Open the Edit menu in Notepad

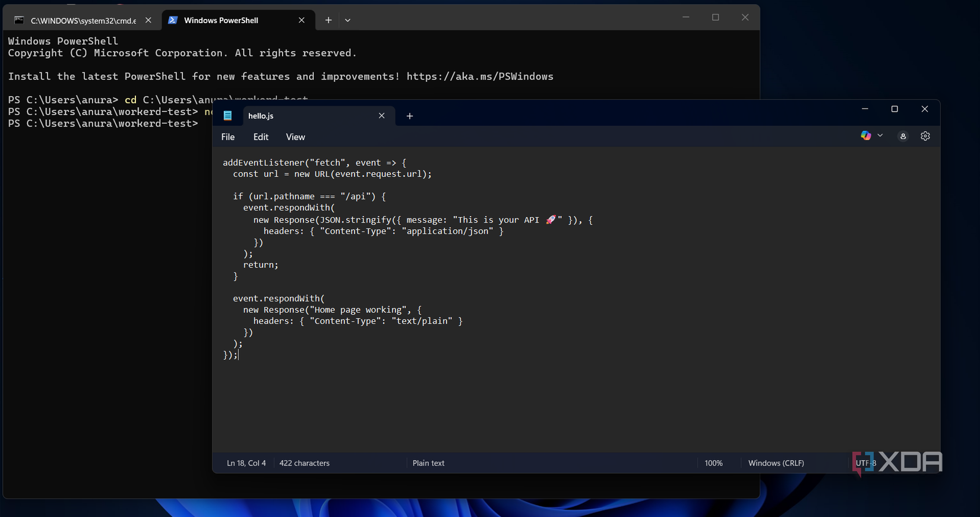(261, 137)
